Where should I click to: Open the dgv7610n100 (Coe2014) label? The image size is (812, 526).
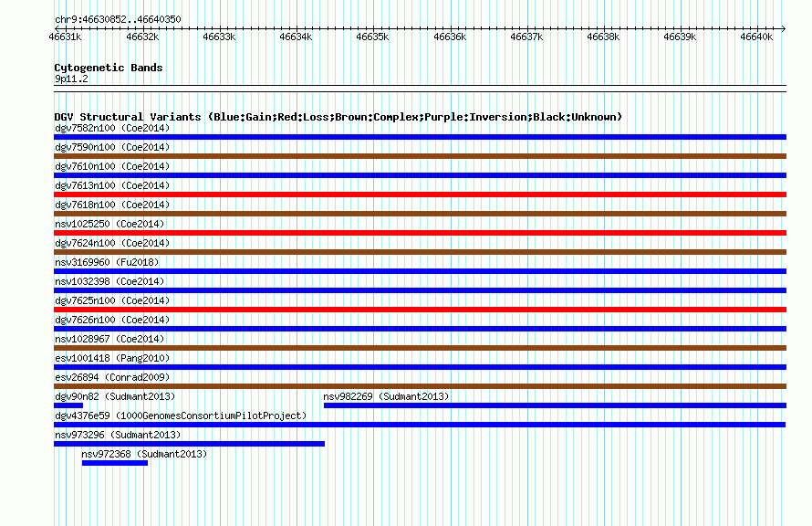112,166
